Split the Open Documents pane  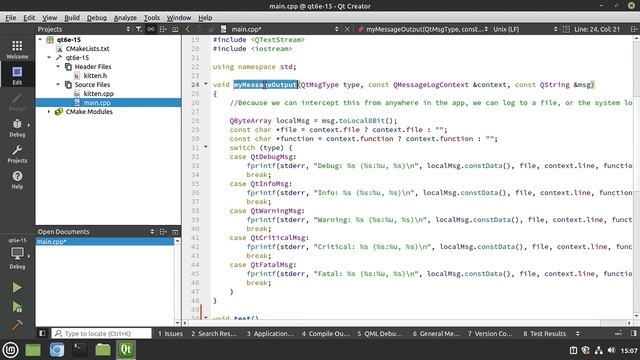(x=163, y=231)
